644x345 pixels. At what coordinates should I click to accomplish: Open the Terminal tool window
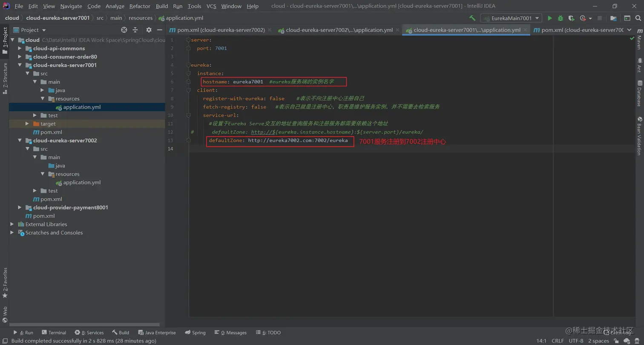(54, 333)
